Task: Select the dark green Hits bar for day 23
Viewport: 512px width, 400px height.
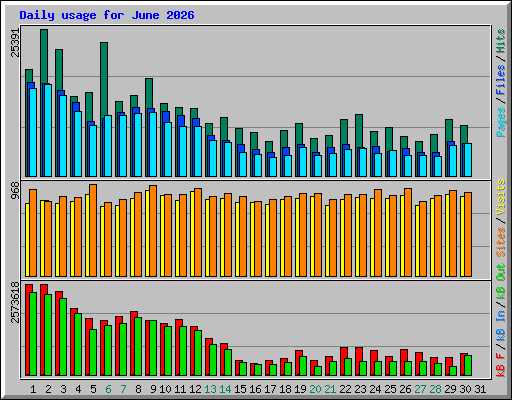Action: pyautogui.click(x=359, y=131)
